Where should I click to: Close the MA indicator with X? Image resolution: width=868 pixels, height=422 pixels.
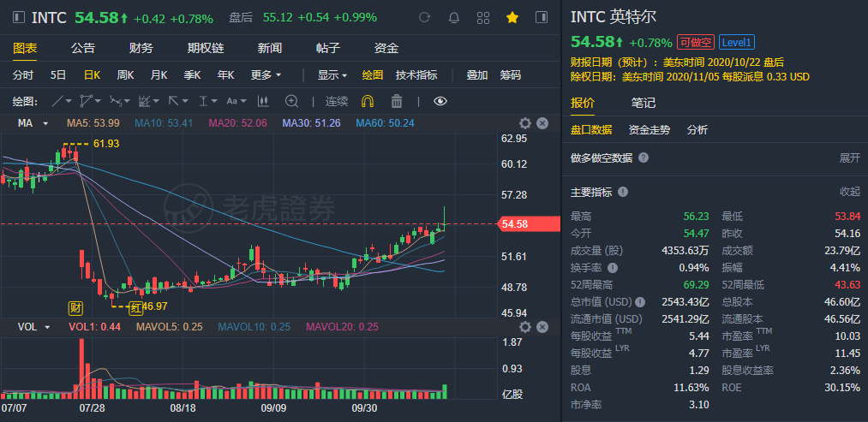(542, 123)
